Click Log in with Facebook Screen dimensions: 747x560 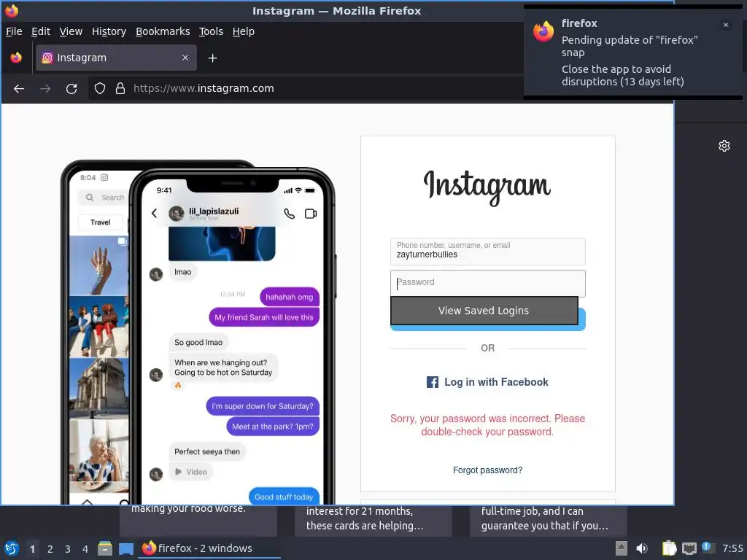[488, 382]
